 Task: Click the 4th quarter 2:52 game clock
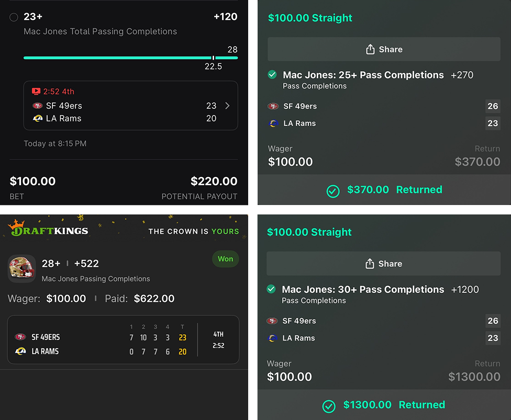pyautogui.click(x=219, y=340)
